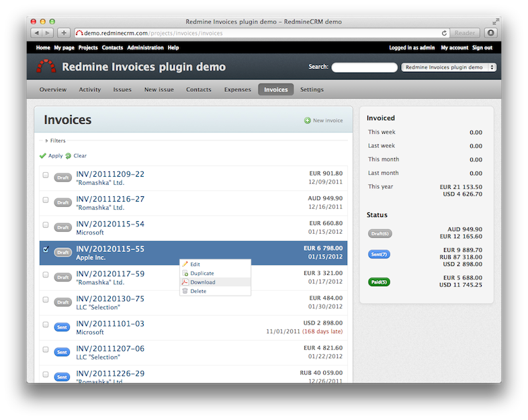
Task: Open the Administration top menu item
Action: 145,48
